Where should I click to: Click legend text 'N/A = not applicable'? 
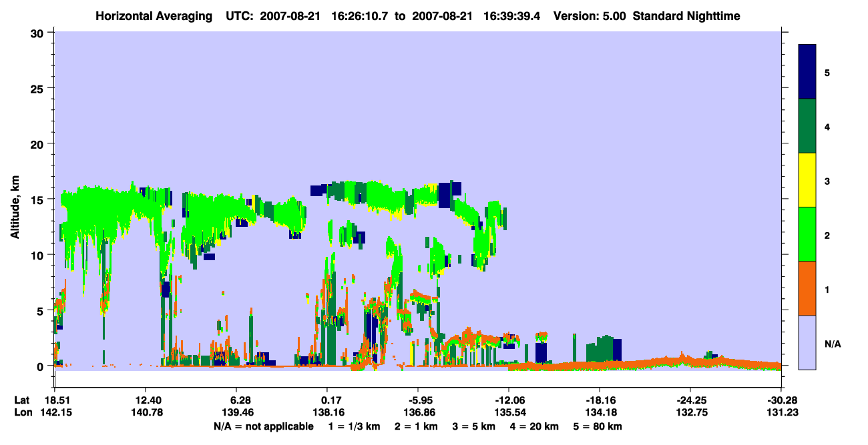263,426
